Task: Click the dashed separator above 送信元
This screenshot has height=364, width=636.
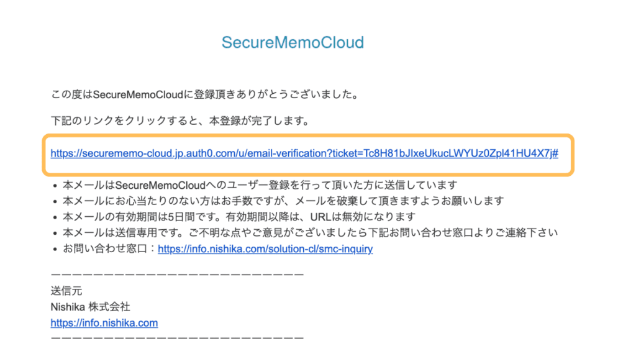Action: (x=177, y=274)
